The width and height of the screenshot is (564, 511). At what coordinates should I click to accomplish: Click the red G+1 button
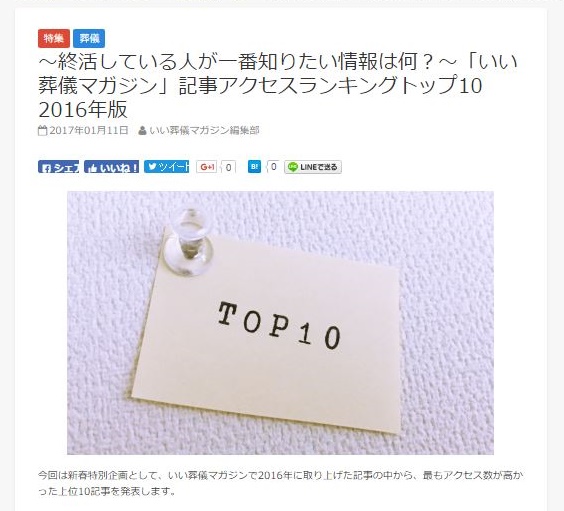(207, 167)
